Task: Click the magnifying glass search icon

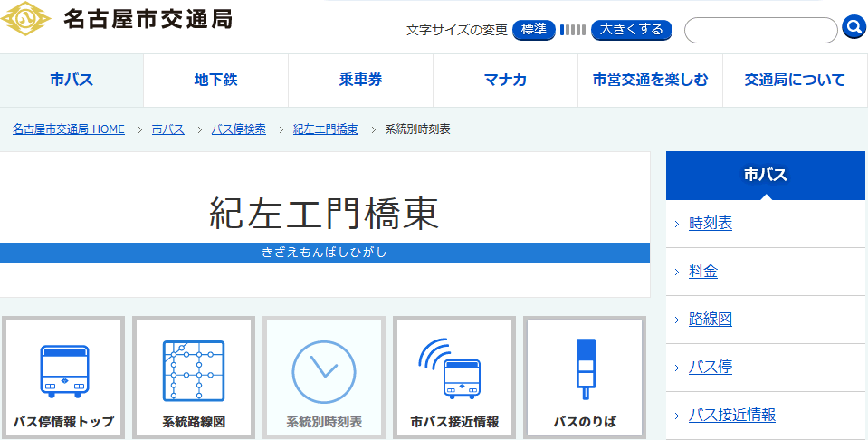Action: click(854, 28)
